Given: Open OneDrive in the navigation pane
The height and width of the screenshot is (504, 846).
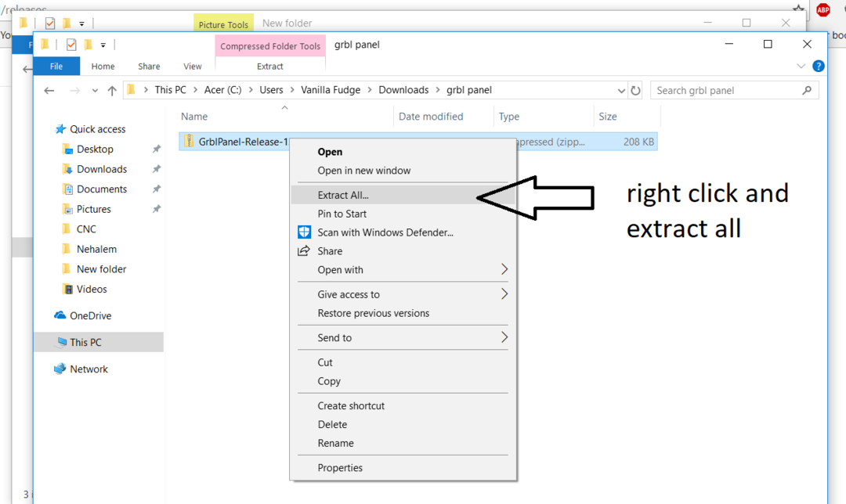Looking at the screenshot, I should click(90, 315).
